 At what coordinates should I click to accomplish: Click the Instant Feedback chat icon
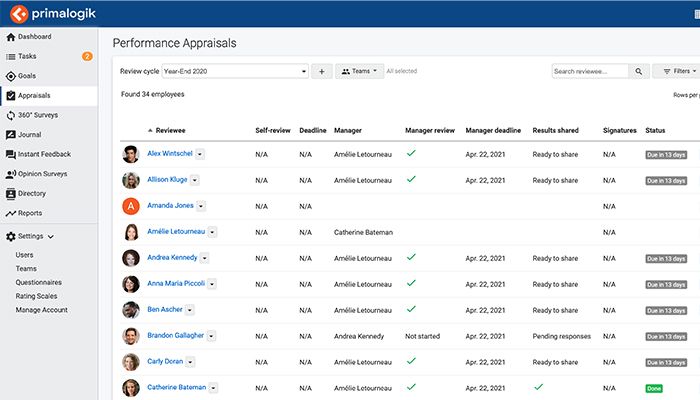(x=10, y=154)
